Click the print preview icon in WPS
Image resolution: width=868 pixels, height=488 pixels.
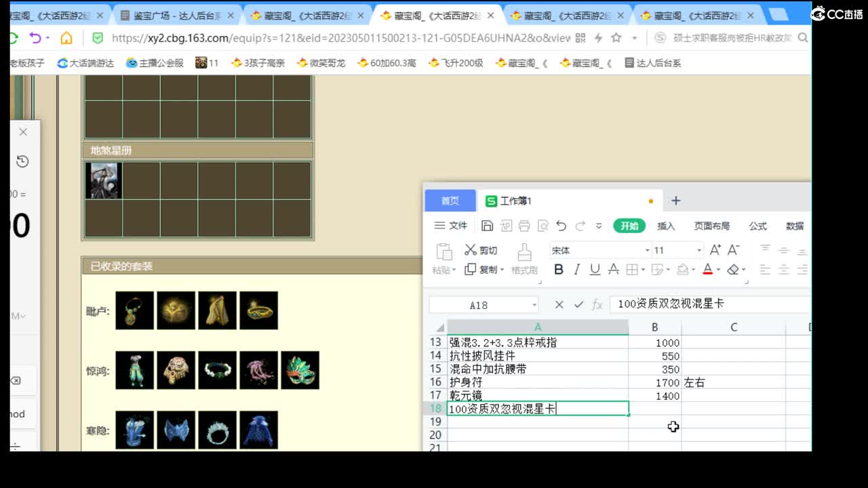click(x=542, y=226)
